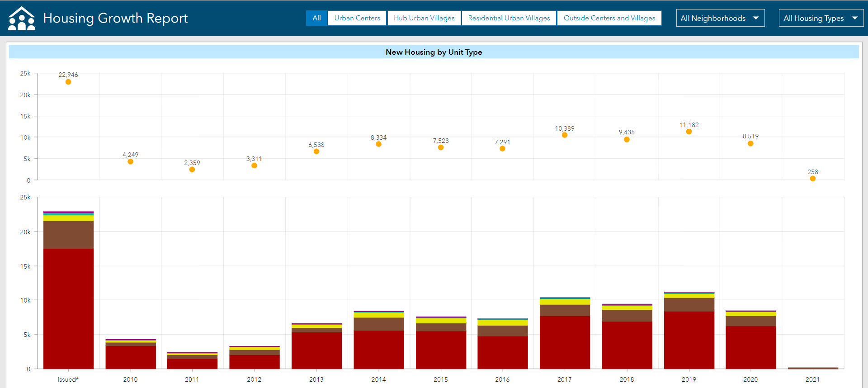Click the 8,519 data point marker

[x=750, y=143]
